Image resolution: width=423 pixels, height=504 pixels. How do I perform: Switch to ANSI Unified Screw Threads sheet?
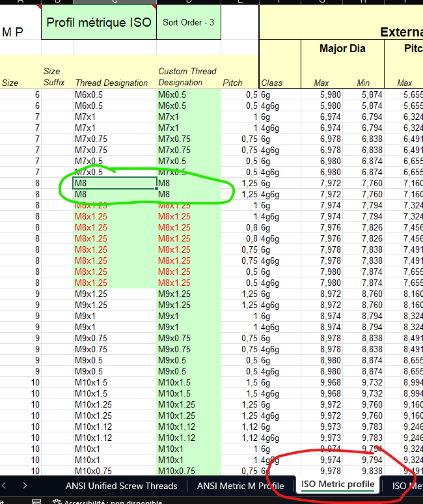(x=122, y=486)
